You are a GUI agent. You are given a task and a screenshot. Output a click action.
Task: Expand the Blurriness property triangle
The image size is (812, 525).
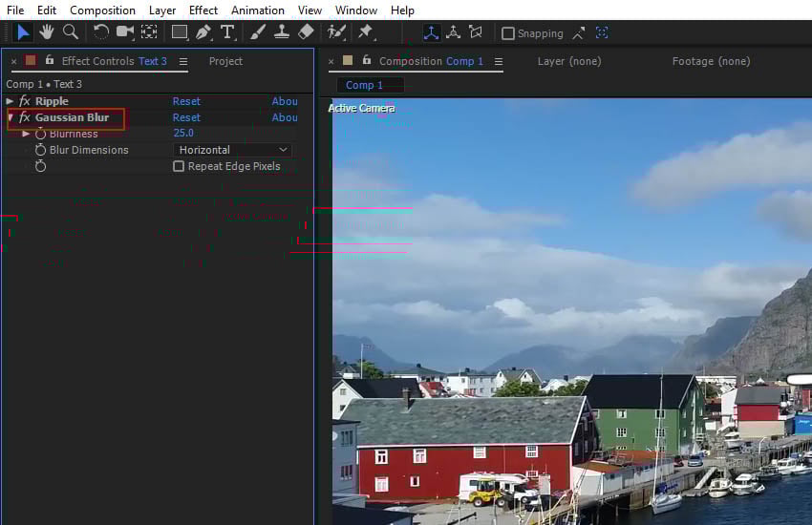tap(26, 134)
